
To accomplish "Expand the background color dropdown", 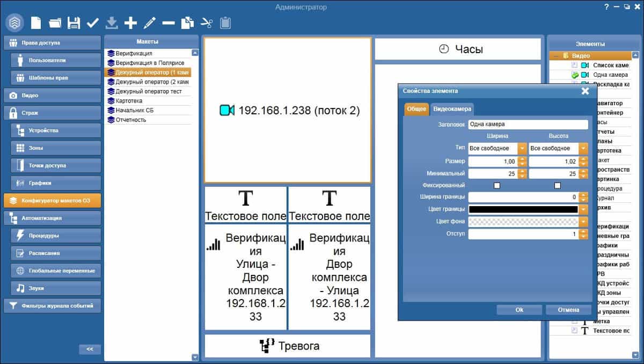I will 583,222.
